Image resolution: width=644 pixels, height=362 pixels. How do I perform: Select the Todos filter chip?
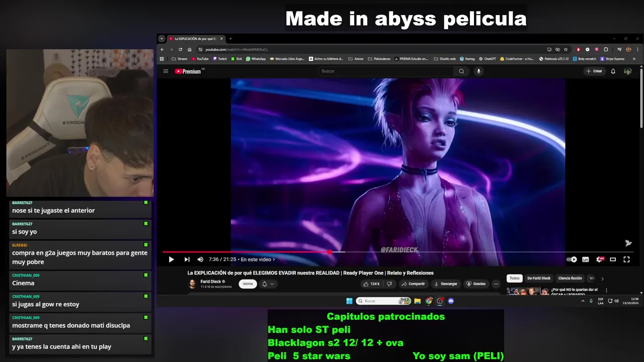click(514, 278)
